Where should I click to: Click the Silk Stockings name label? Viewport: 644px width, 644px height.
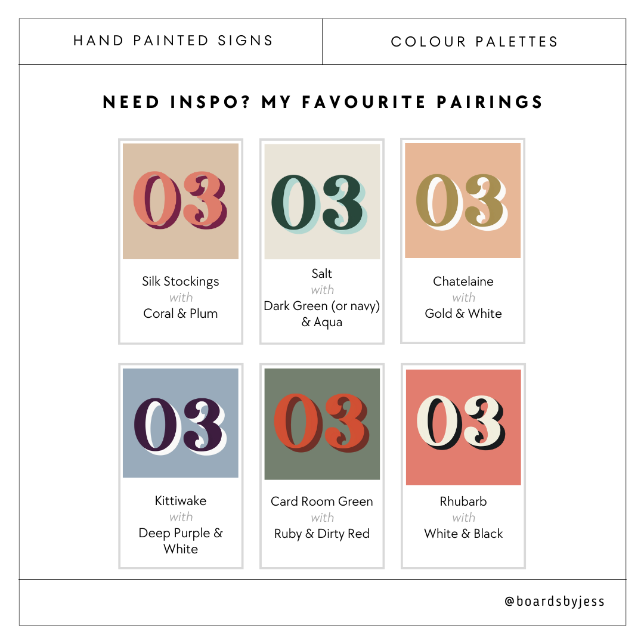(181, 281)
